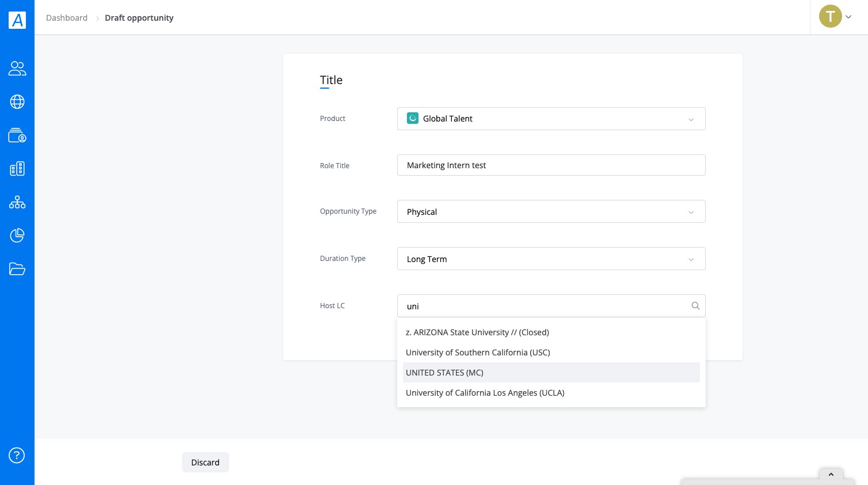This screenshot has width=868, height=485.
Task: Open the People section in sidebar
Action: (17, 69)
